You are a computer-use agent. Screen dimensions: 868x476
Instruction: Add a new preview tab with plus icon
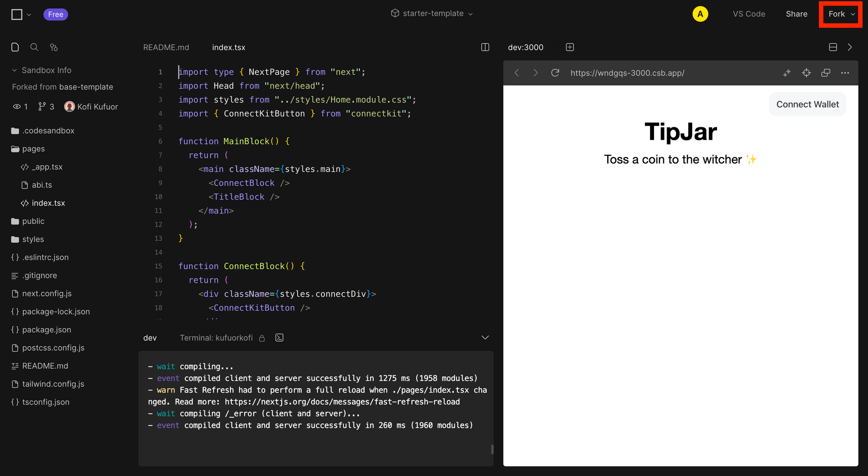(570, 47)
